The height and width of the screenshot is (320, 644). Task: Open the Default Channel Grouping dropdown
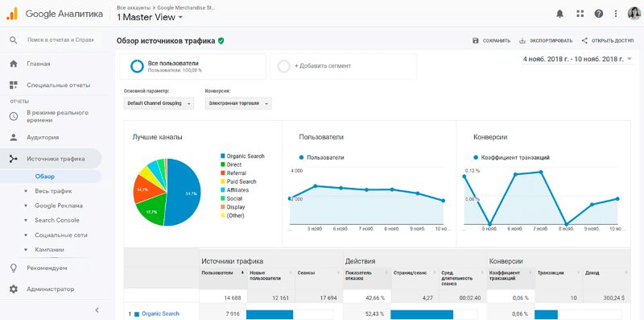pyautogui.click(x=159, y=103)
